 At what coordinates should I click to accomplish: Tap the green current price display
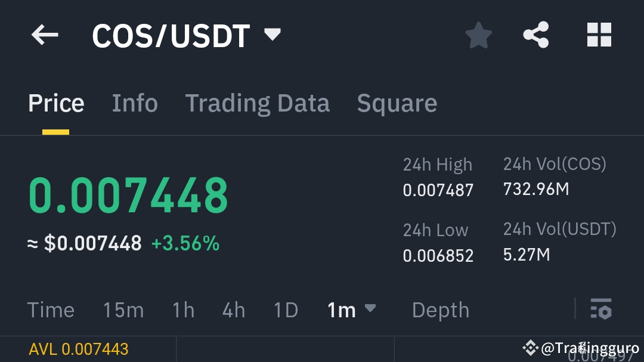[x=128, y=192]
